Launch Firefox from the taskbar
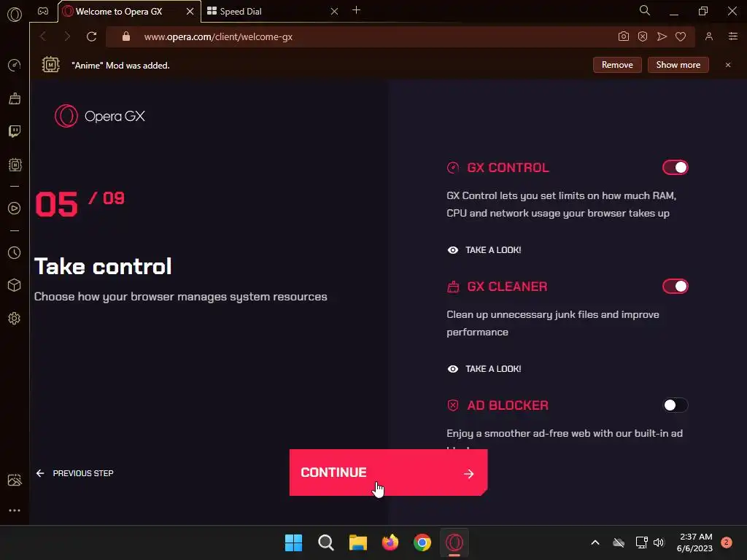 click(x=390, y=542)
